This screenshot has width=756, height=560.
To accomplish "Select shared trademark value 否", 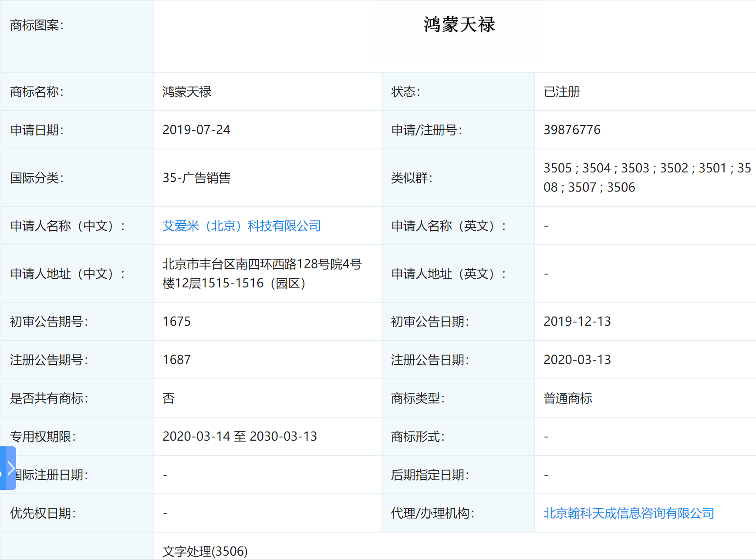I will coord(169,398).
